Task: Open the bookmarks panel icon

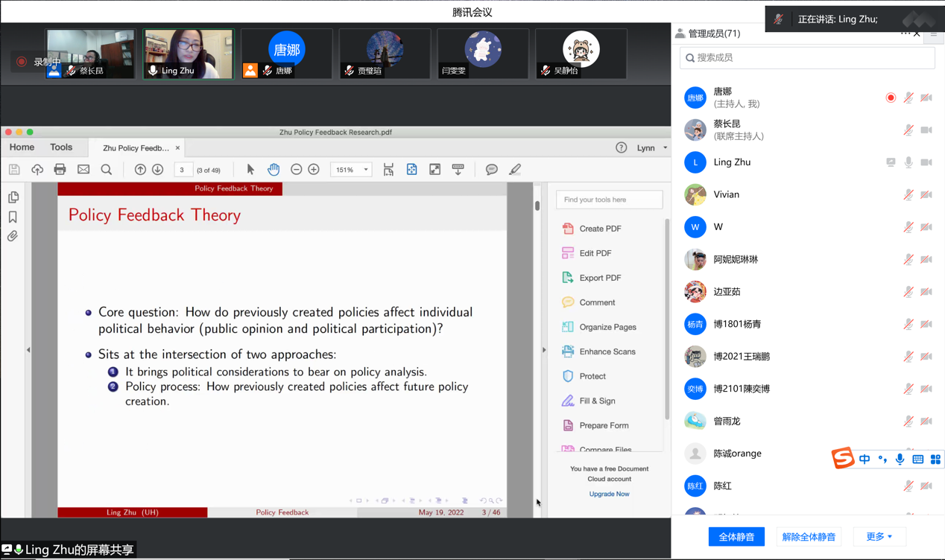Action: click(x=13, y=217)
